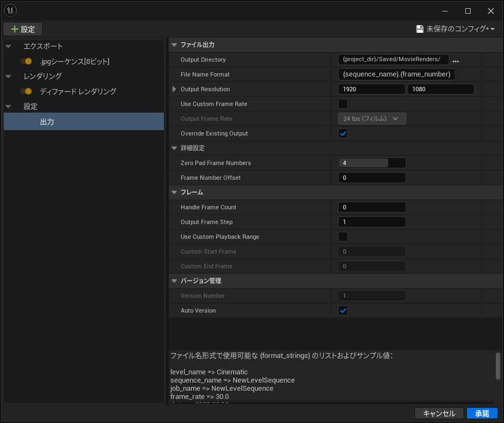Collapse the エクスポート tree category

coord(8,46)
